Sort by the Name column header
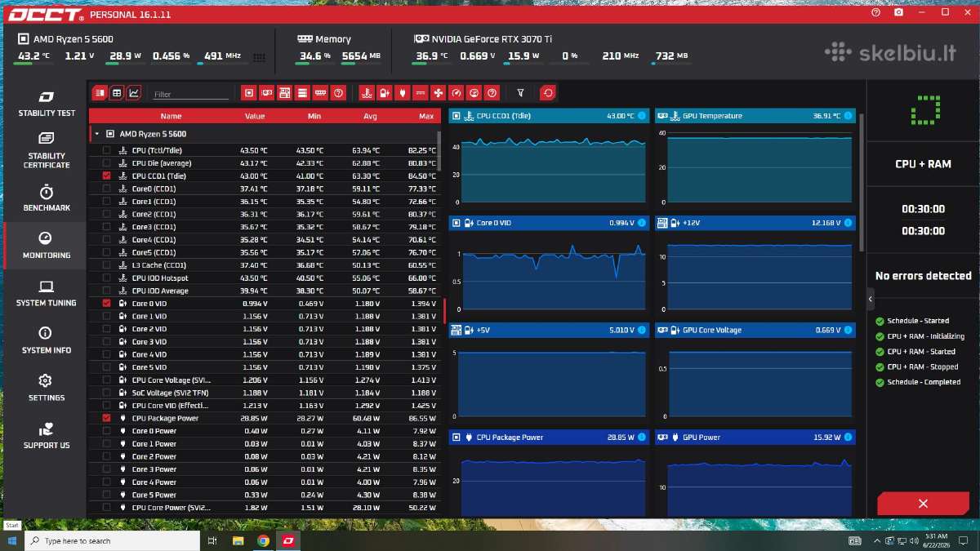 pyautogui.click(x=171, y=116)
